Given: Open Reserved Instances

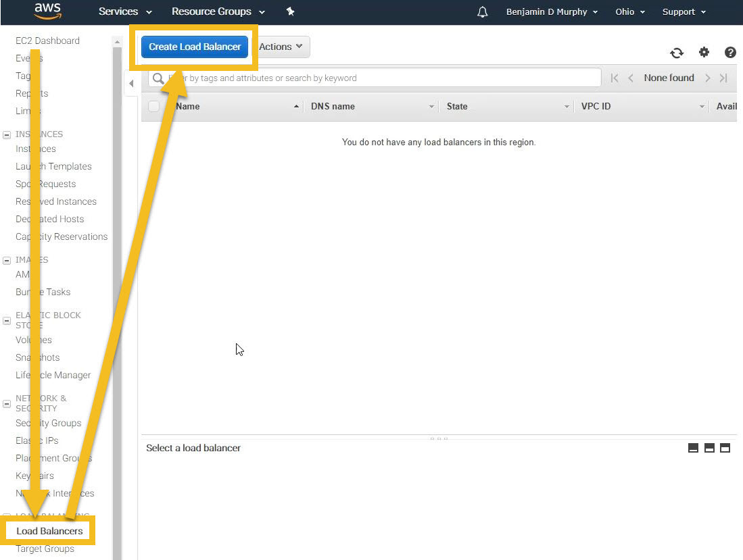Looking at the screenshot, I should pyautogui.click(x=56, y=202).
